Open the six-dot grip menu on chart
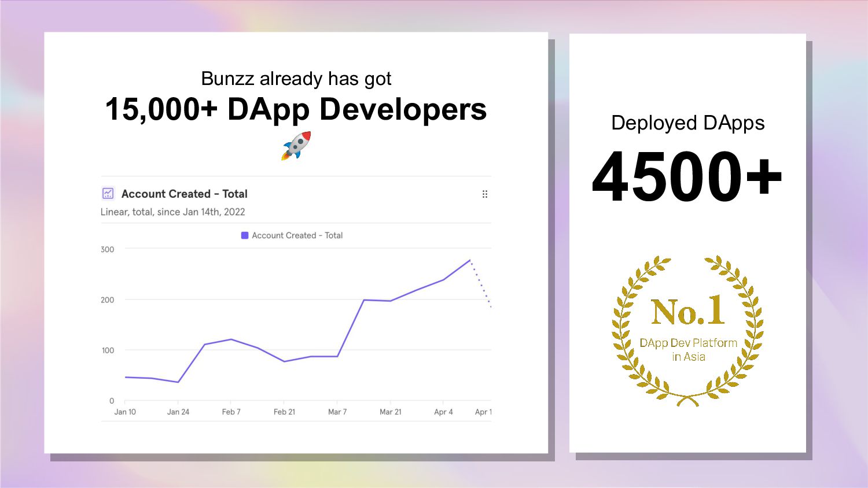The height and width of the screenshot is (488, 868). click(485, 194)
